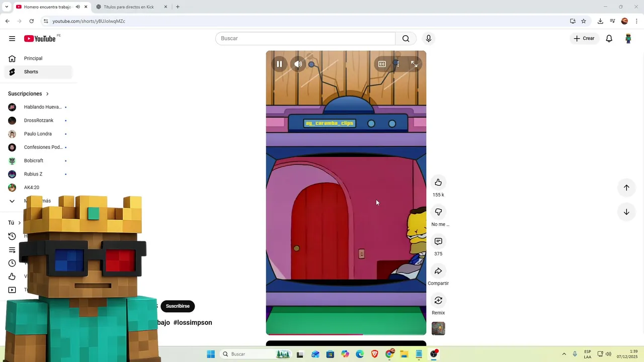Open Principal in the sidebar

click(x=38, y=58)
